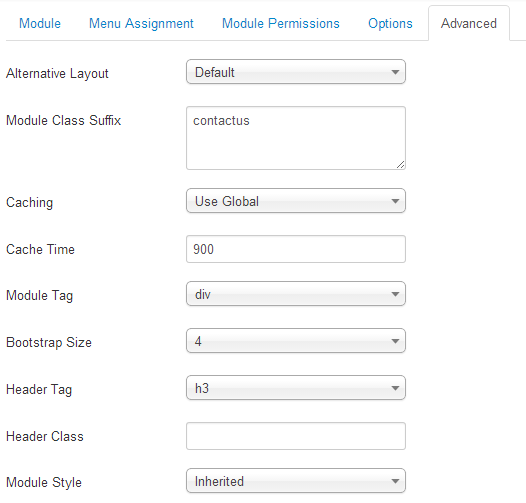Image resolution: width=526 pixels, height=503 pixels.
Task: Switch to the Module tab
Action: (40, 23)
